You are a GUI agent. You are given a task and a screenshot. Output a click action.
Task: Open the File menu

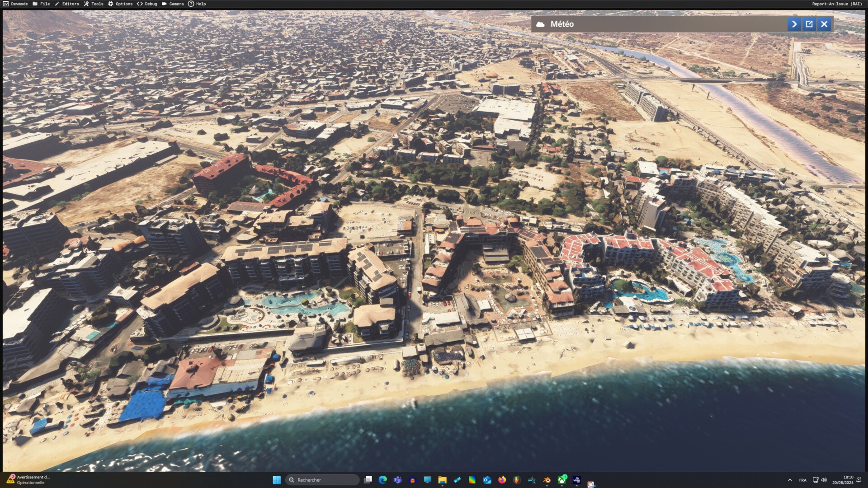pos(41,4)
